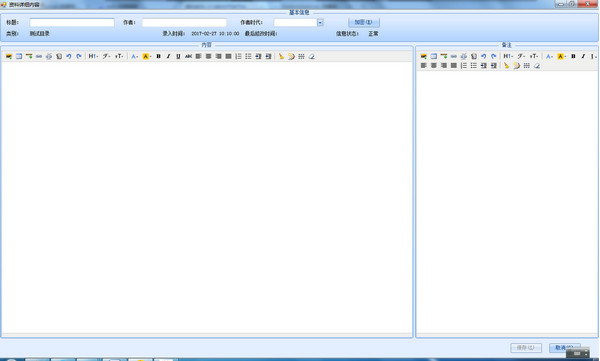Image resolution: width=600 pixels, height=361 pixels.
Task: Toggle underline in the content editor
Action: [x=178, y=56]
